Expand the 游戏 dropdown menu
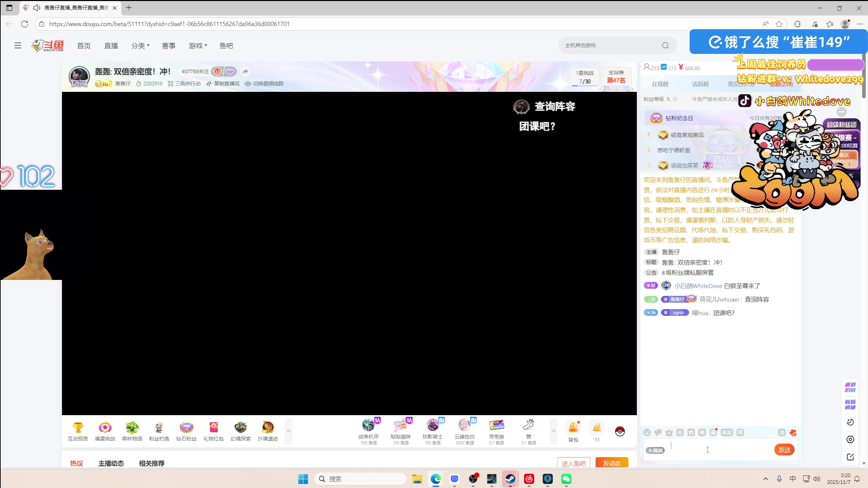Image resolution: width=868 pixels, height=488 pixels. coord(198,46)
